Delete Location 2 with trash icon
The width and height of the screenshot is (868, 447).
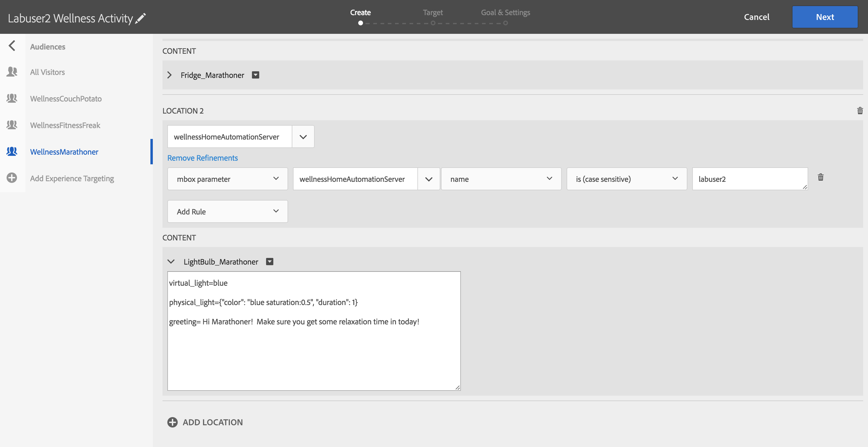coord(860,111)
